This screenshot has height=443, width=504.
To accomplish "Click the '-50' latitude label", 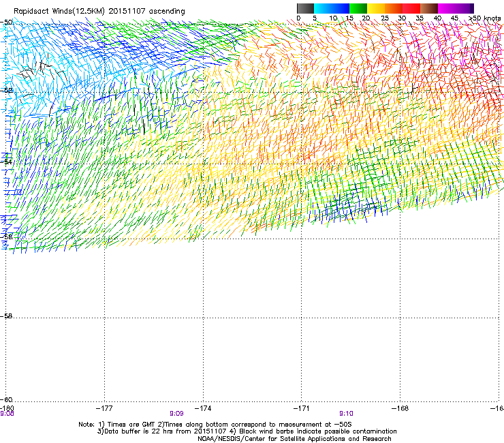I will (6, 22).
